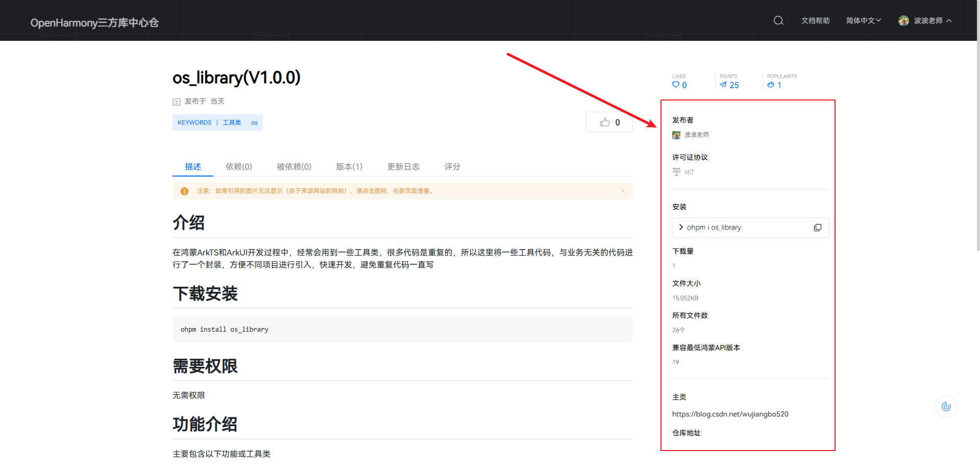Close the orange image notice banner
980x474 pixels.
click(x=623, y=191)
